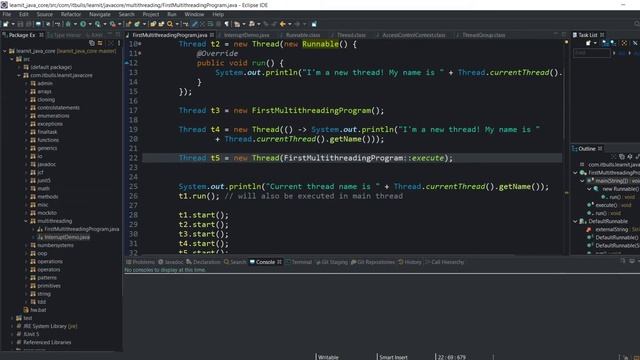Select externalString field in Outline

pyautogui.click(x=611, y=229)
